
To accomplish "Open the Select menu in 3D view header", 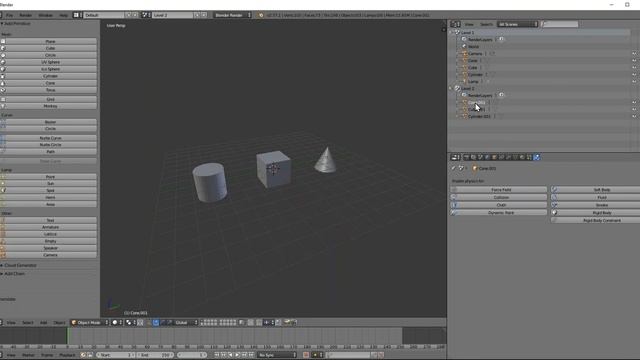I will point(28,322).
